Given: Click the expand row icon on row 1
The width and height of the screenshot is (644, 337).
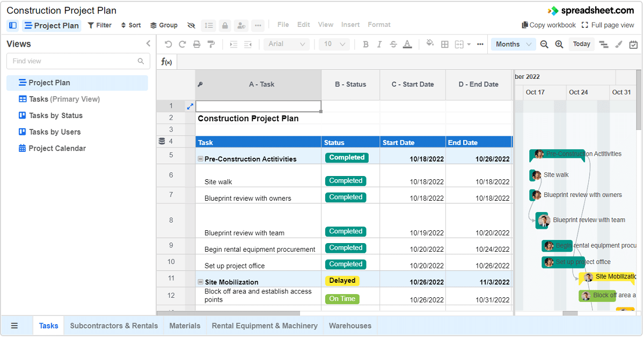Looking at the screenshot, I should point(190,106).
